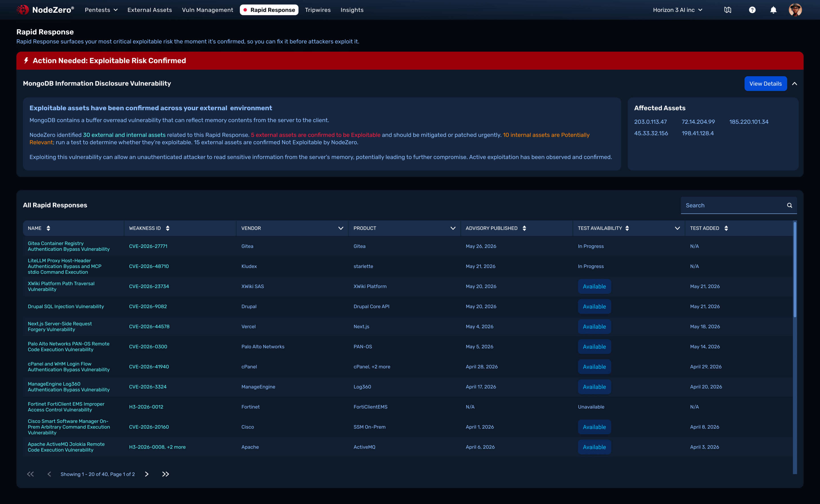Expand the Pentests menu
This screenshot has width=820, height=504.
[x=101, y=10]
